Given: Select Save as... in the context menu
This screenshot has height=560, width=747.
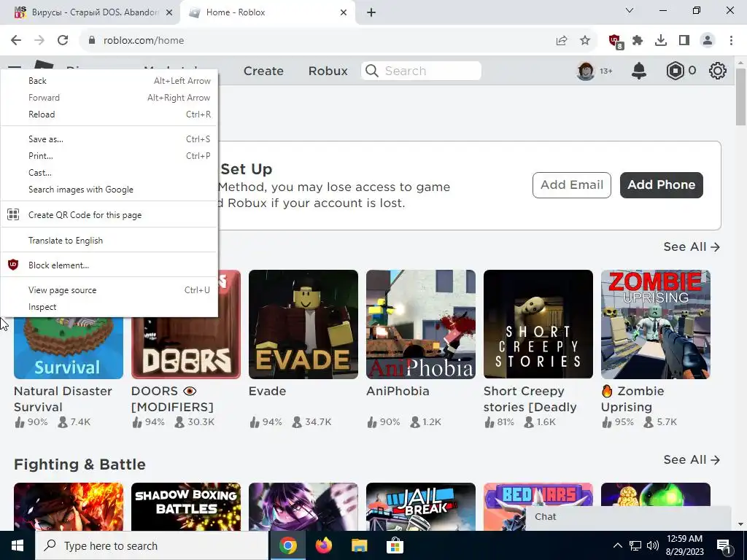Looking at the screenshot, I should click(109, 139).
